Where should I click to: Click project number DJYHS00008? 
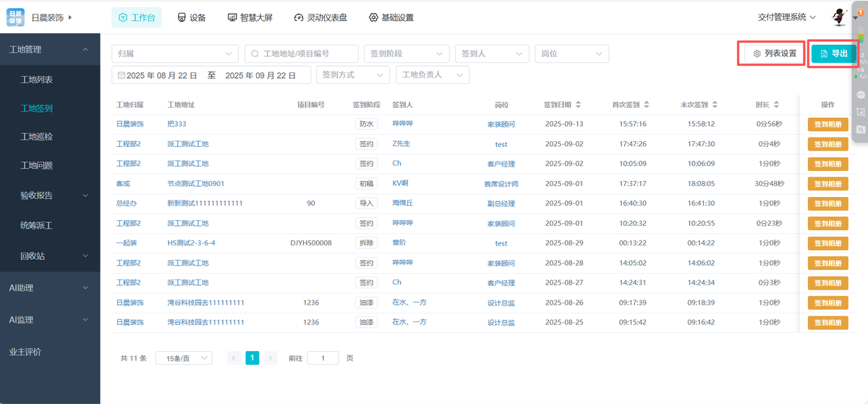point(311,243)
